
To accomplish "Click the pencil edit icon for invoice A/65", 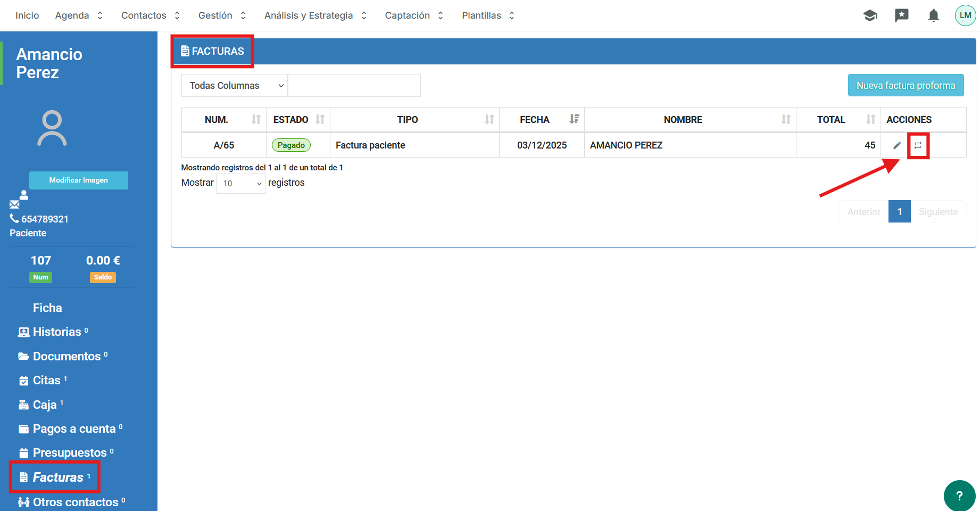I will [897, 145].
